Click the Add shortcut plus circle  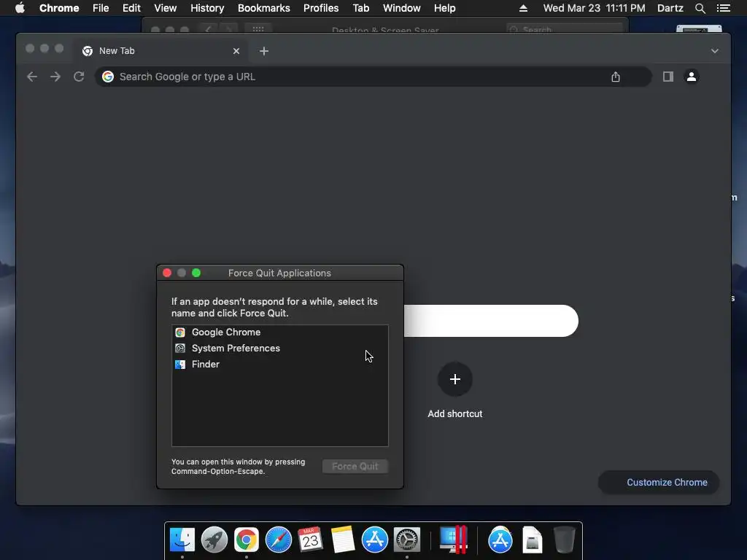tap(455, 379)
